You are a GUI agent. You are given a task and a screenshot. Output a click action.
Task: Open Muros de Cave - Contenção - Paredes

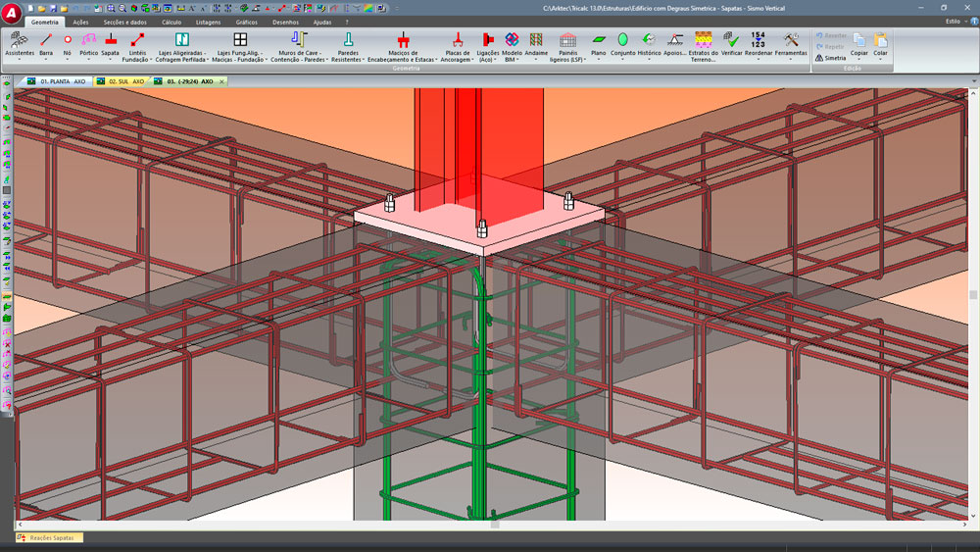coord(299,47)
